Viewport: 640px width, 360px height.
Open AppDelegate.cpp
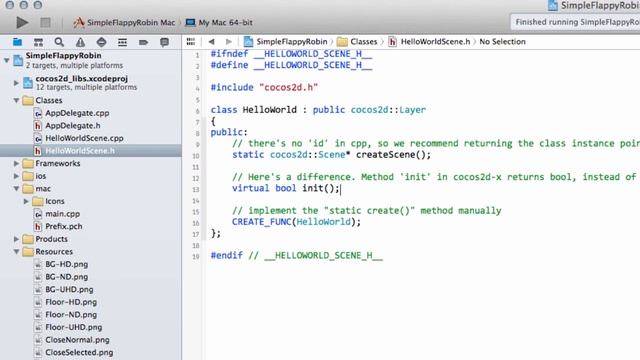click(77, 113)
